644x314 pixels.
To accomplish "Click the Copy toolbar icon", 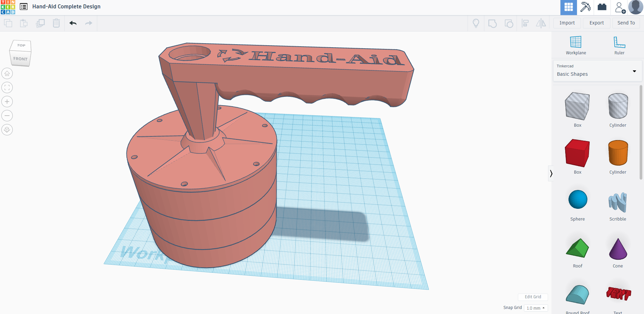I will point(8,23).
